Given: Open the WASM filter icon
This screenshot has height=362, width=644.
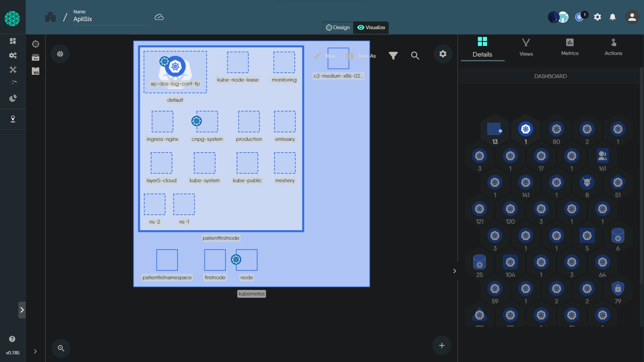Looking at the screenshot, I should tap(36, 71).
